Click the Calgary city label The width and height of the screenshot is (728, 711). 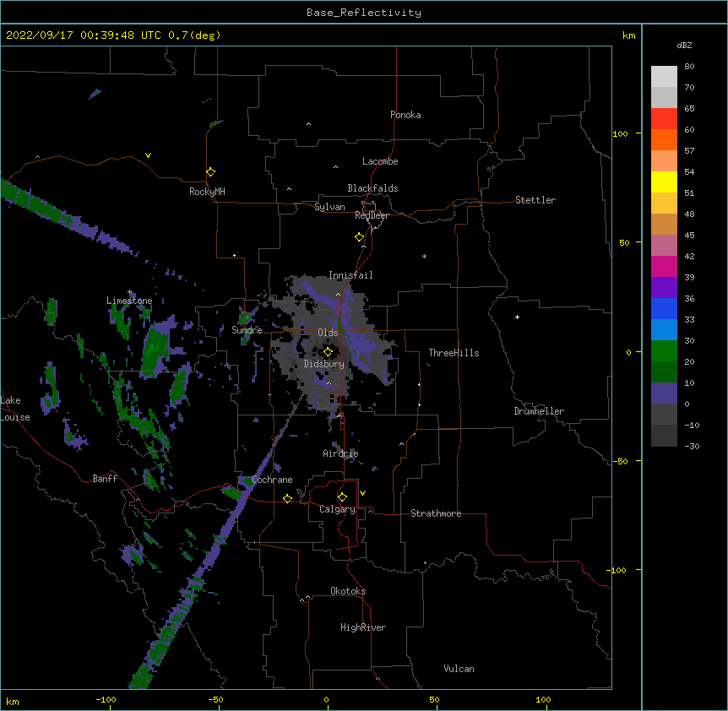[x=337, y=509]
